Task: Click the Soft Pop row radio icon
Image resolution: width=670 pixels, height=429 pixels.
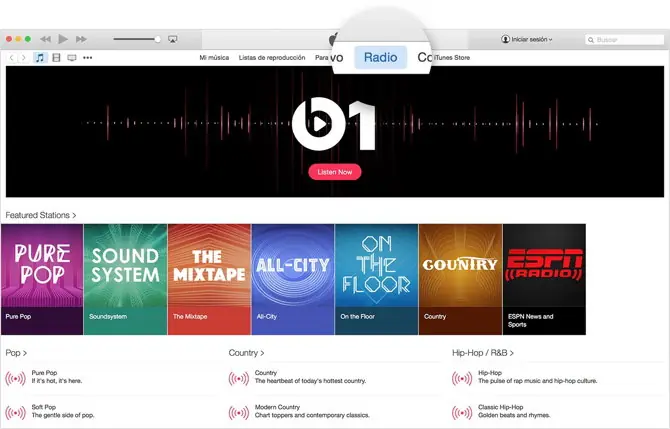Action: click(15, 413)
